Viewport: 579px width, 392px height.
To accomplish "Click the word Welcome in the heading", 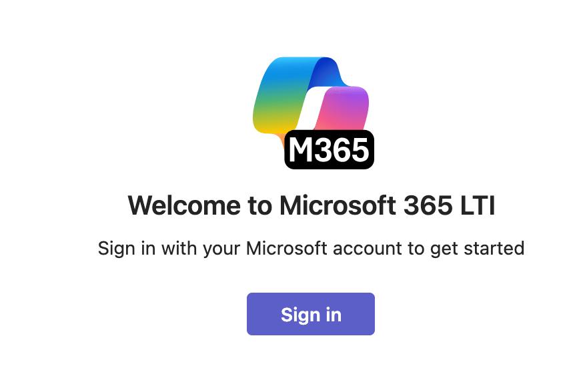I will (184, 205).
